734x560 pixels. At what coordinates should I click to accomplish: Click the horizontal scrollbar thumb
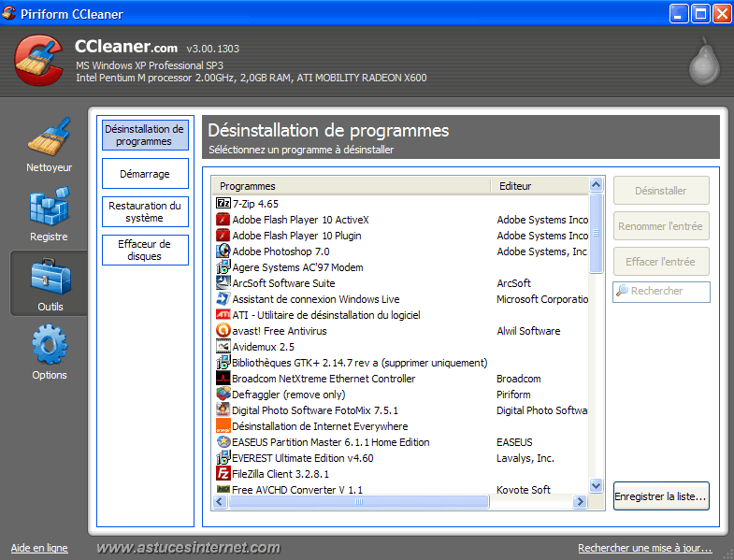pos(358,502)
